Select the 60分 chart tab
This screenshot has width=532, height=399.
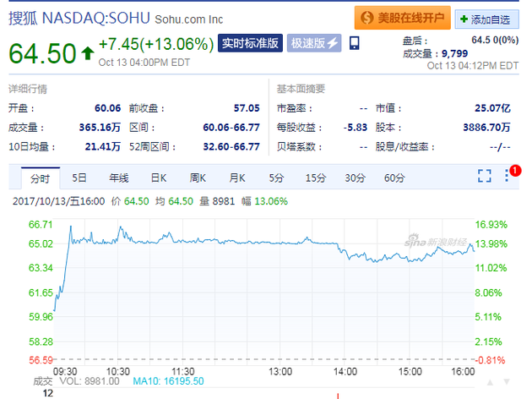(394, 178)
